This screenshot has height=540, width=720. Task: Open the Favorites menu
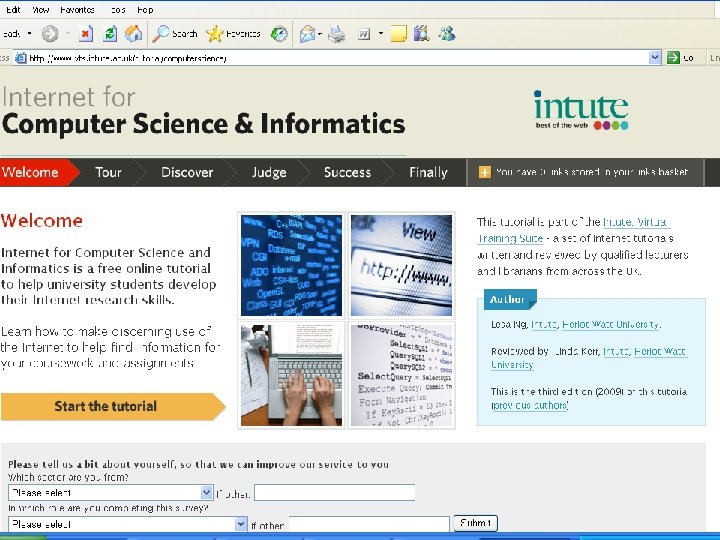(x=77, y=10)
